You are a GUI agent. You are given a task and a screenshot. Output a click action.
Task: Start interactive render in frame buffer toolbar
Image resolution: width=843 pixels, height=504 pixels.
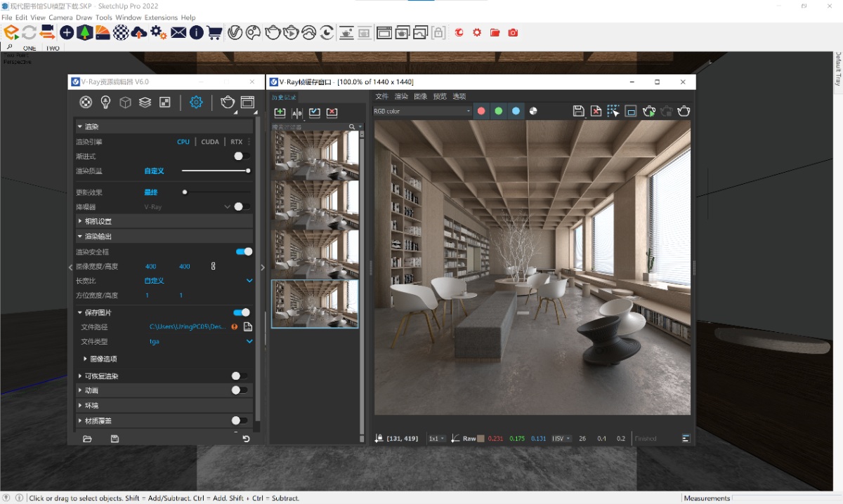(649, 111)
